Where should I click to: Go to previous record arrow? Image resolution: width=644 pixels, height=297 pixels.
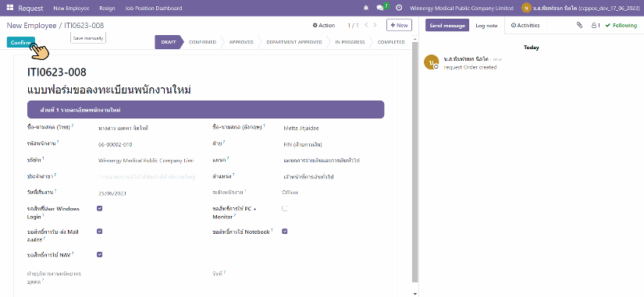366,25
